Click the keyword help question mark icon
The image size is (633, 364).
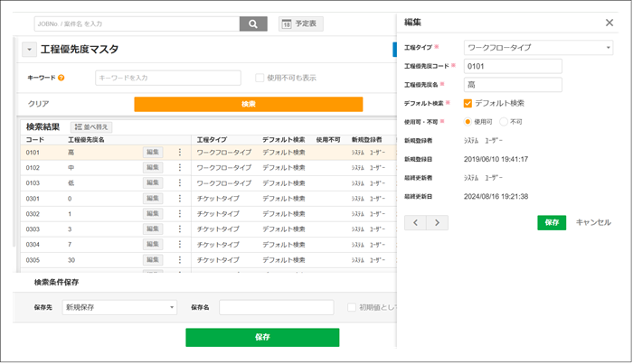coord(61,79)
